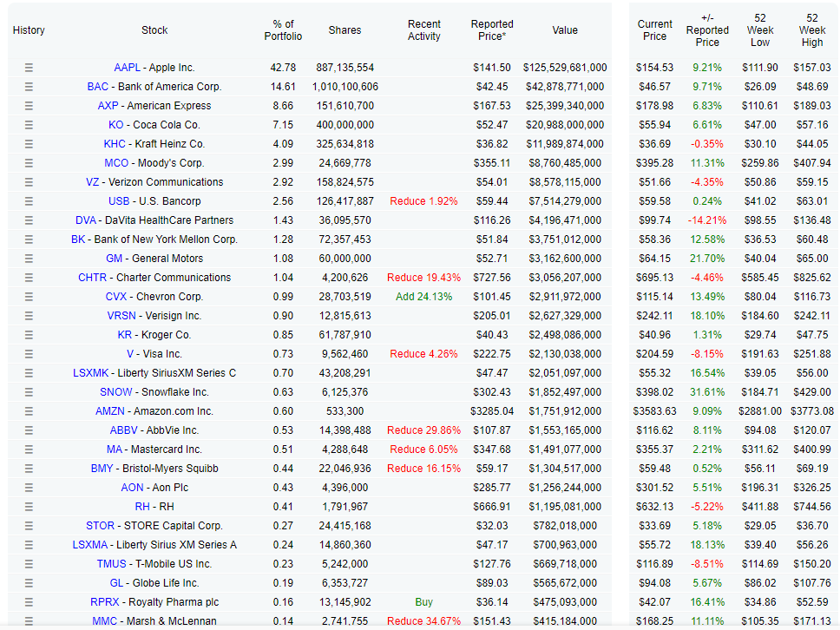Viewport: 840px width, 630px height.
Task: Follow the KO ticker link
Action: [115, 125]
